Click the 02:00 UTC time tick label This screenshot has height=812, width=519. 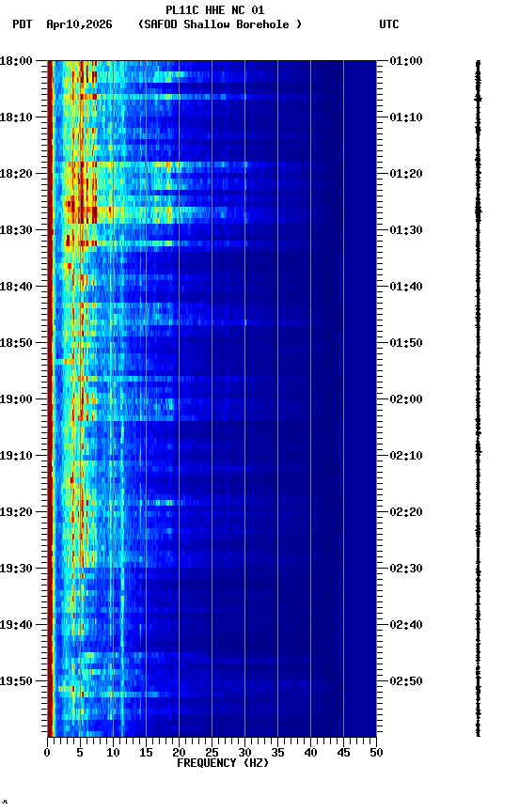pos(406,399)
